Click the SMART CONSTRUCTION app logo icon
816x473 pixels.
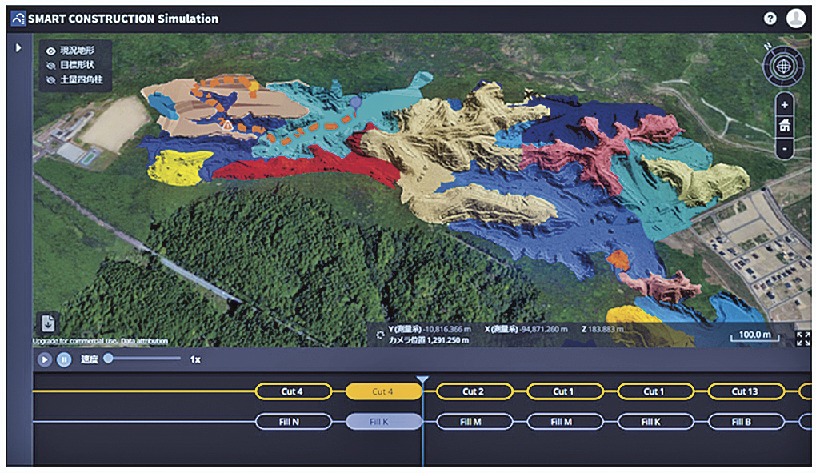(18, 19)
